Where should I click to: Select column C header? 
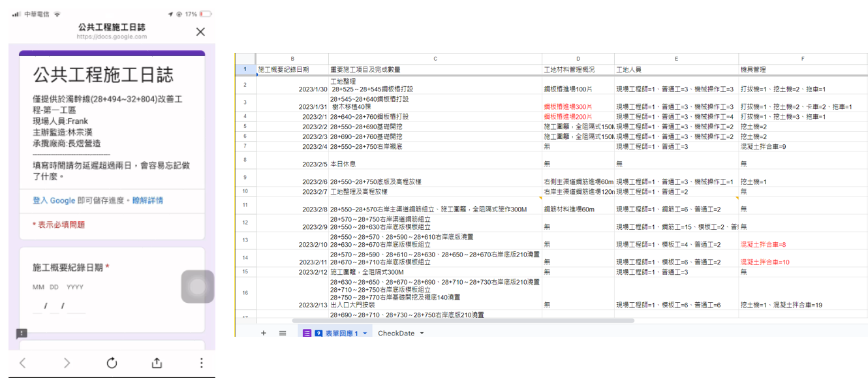[435, 59]
